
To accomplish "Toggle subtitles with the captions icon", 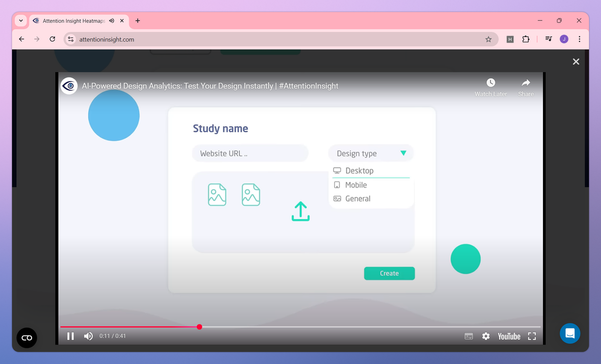I will (x=469, y=336).
